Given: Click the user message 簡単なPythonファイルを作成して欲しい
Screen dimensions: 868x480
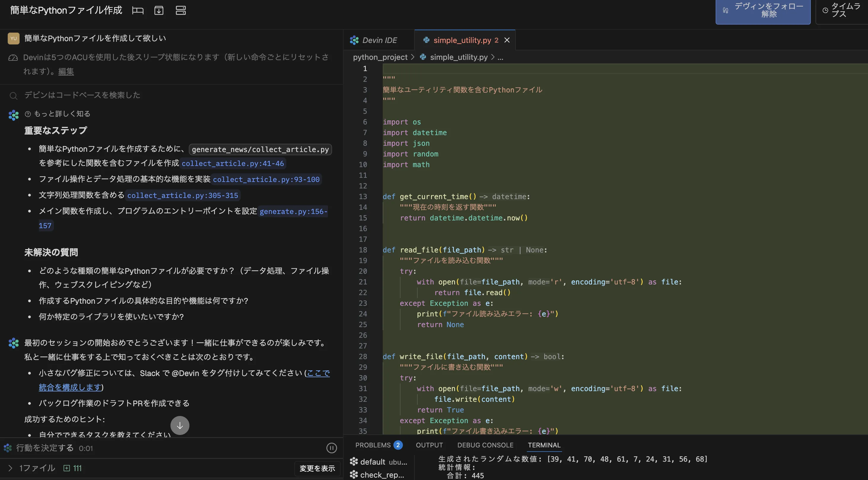Looking at the screenshot, I should coord(95,39).
